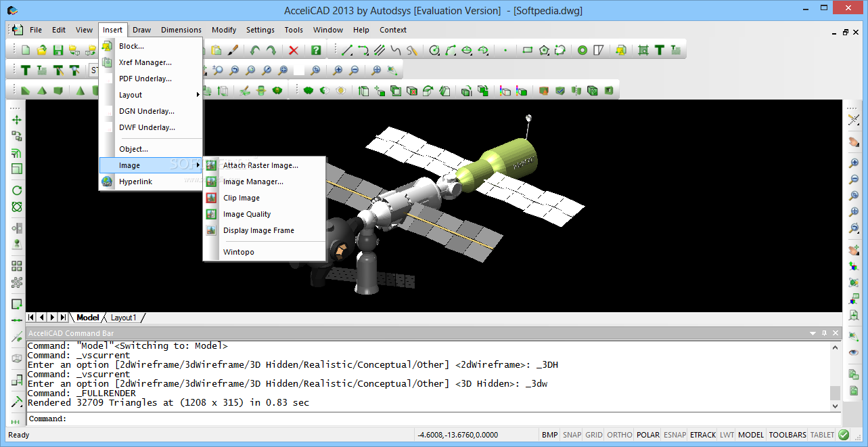This screenshot has width=868, height=447.
Task: Select the Multiline draw tool
Action: click(380, 50)
